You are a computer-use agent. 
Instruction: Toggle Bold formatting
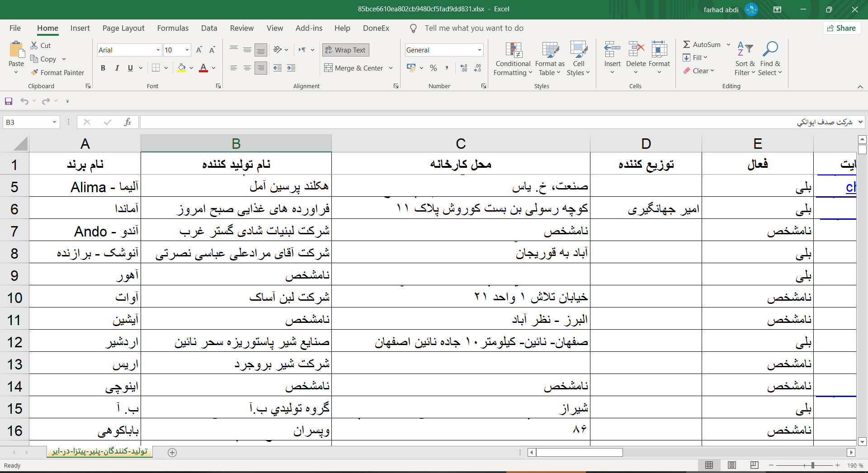tap(103, 68)
